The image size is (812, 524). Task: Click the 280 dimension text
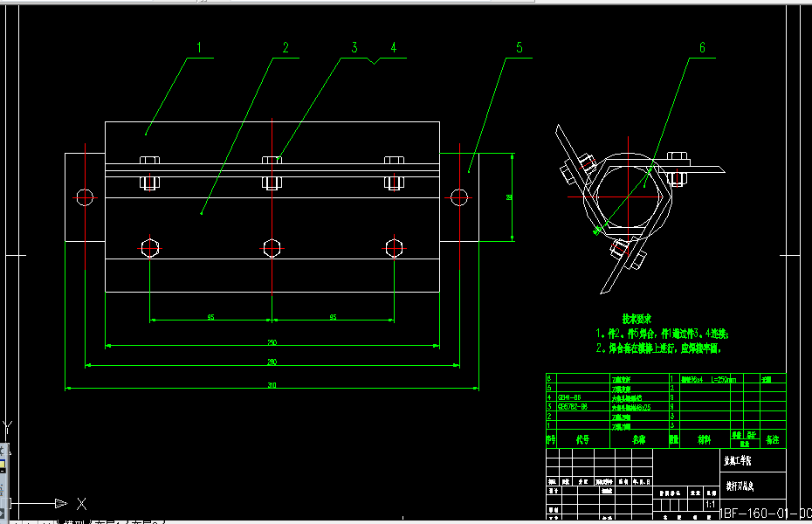272,362
